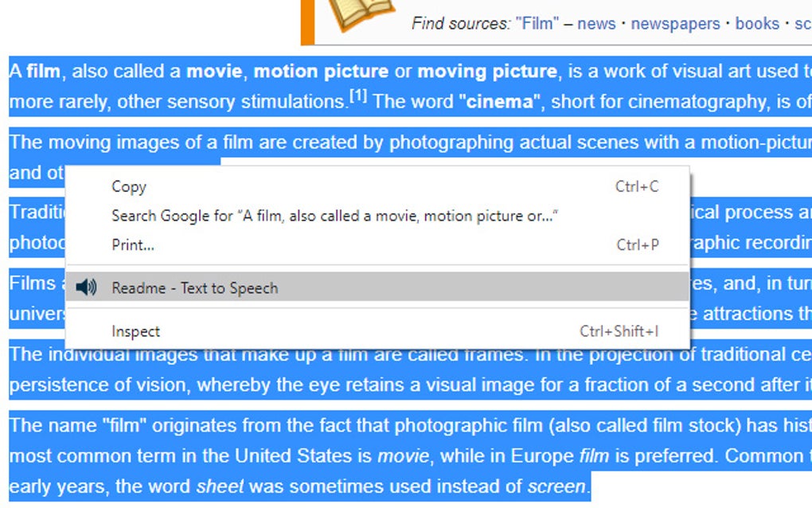812x508 pixels.
Task: Click the quoted "Film" in Find sources
Action: coord(537,23)
